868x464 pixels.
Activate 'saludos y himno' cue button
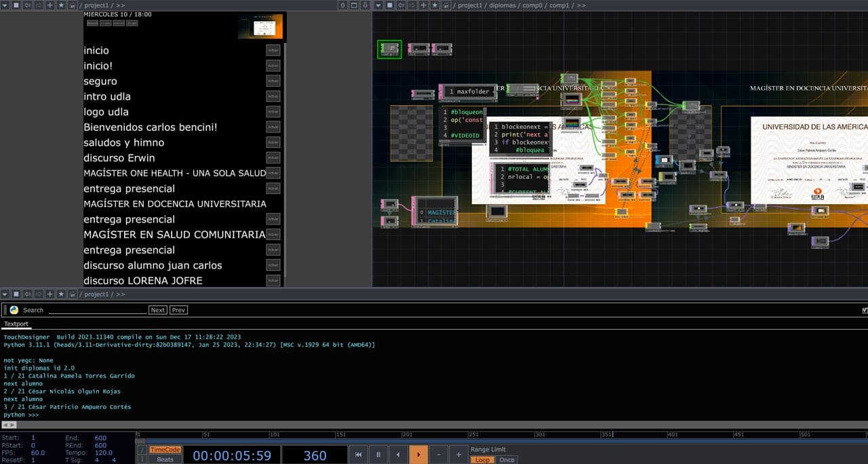coord(273,142)
